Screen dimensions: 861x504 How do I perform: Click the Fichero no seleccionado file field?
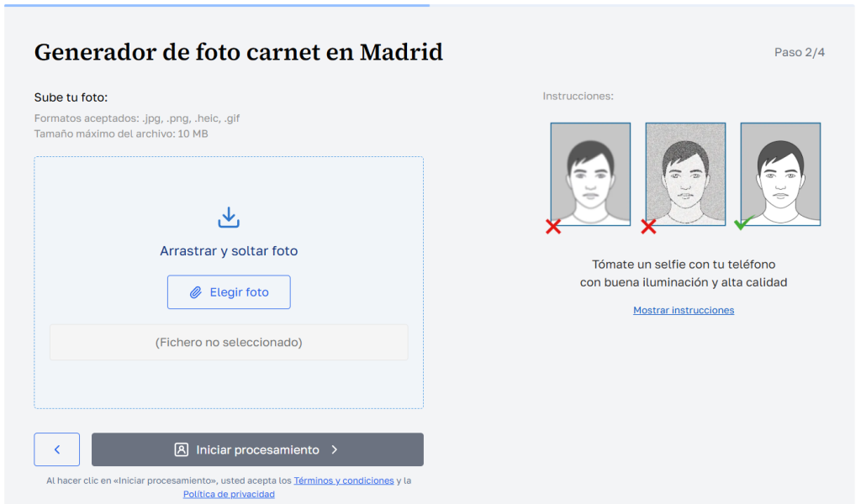(229, 343)
